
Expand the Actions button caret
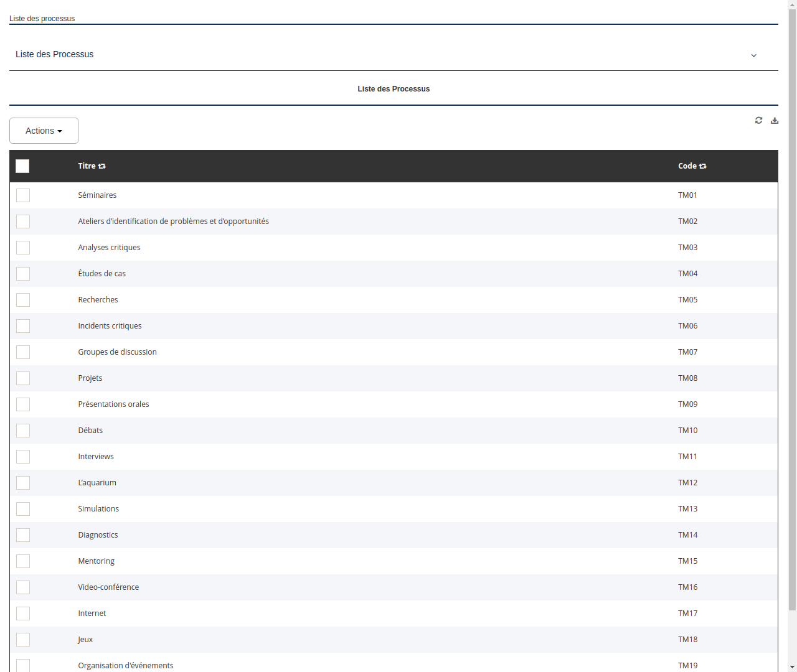60,131
